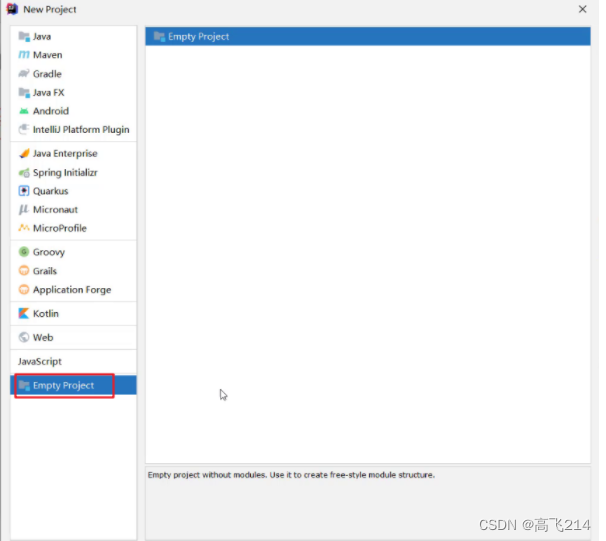Pick the Quarkus icon
The height and width of the screenshot is (541, 606).
tap(24, 191)
